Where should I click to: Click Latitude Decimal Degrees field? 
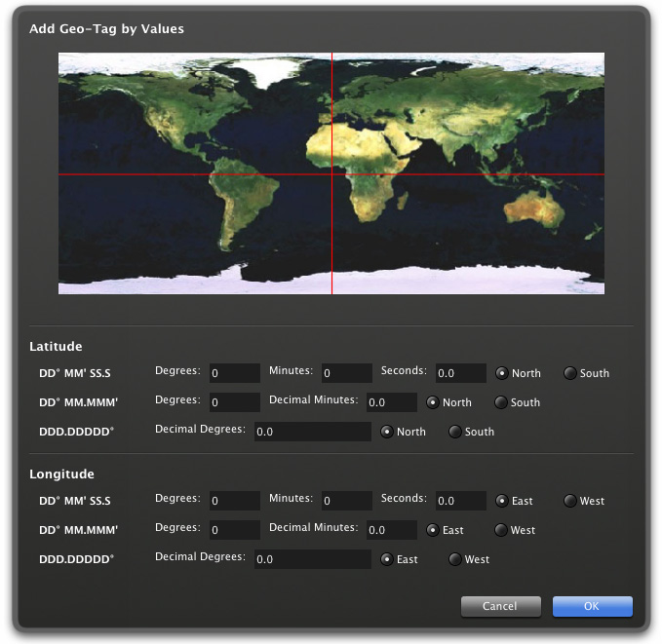312,432
